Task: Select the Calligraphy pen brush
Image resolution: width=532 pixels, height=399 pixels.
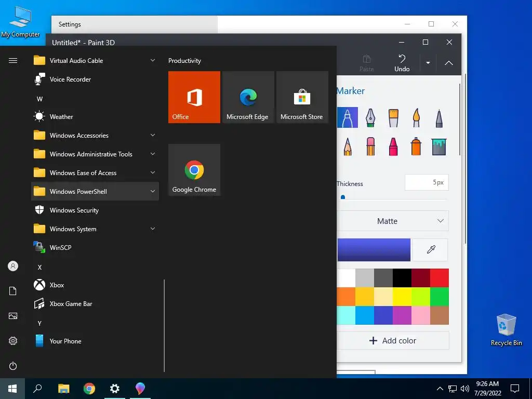Action: click(x=370, y=117)
